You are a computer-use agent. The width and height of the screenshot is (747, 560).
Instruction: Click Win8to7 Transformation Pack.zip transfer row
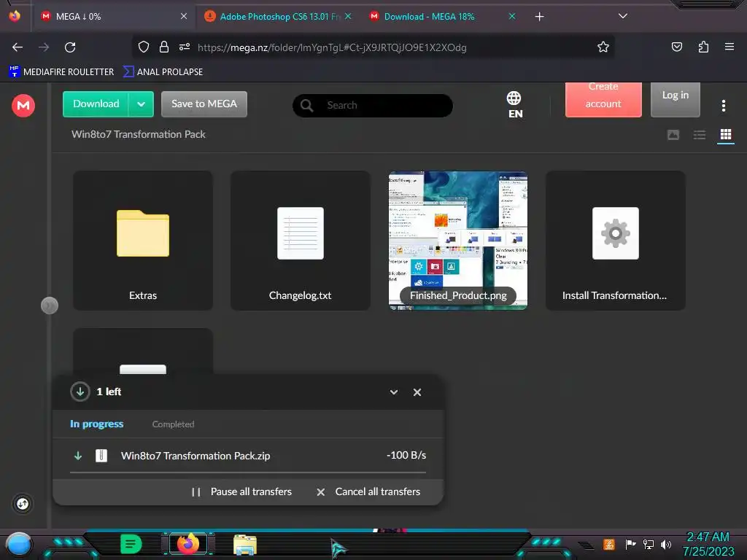tap(248, 456)
